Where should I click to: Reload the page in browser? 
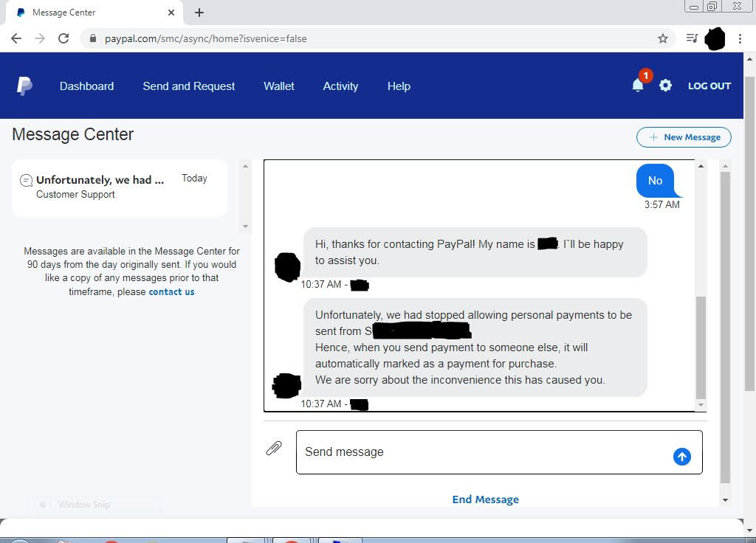click(63, 38)
